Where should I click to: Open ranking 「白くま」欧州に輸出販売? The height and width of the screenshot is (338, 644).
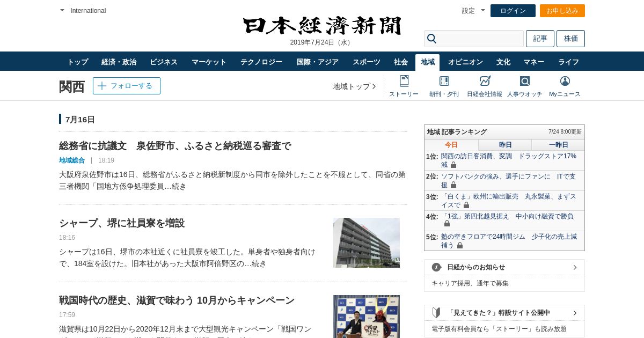click(x=508, y=201)
